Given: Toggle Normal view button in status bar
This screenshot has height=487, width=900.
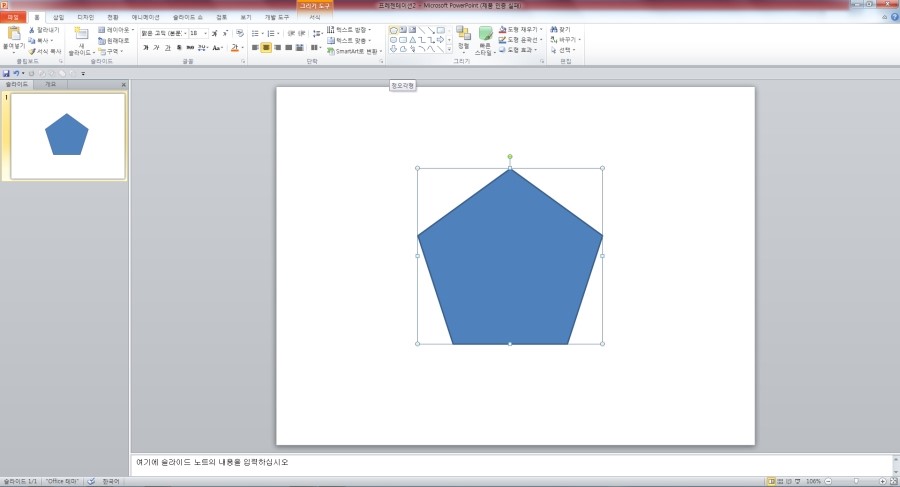Looking at the screenshot, I should click(x=770, y=481).
